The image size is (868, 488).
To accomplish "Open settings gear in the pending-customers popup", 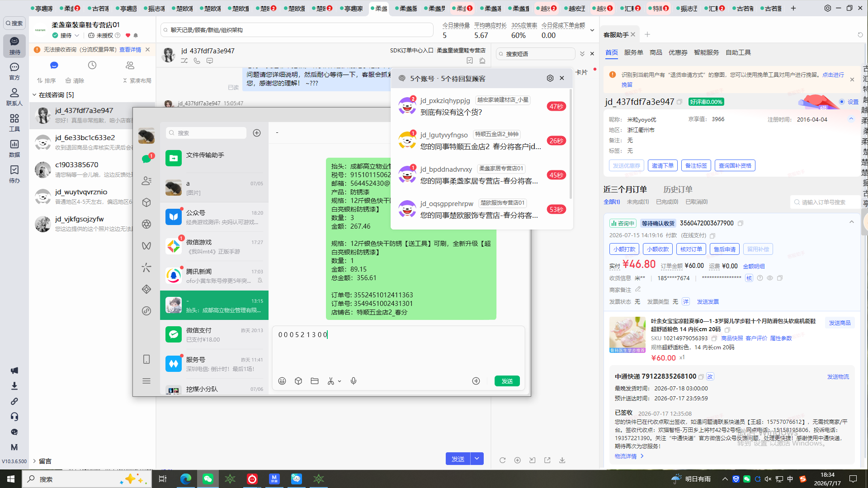I will [550, 78].
